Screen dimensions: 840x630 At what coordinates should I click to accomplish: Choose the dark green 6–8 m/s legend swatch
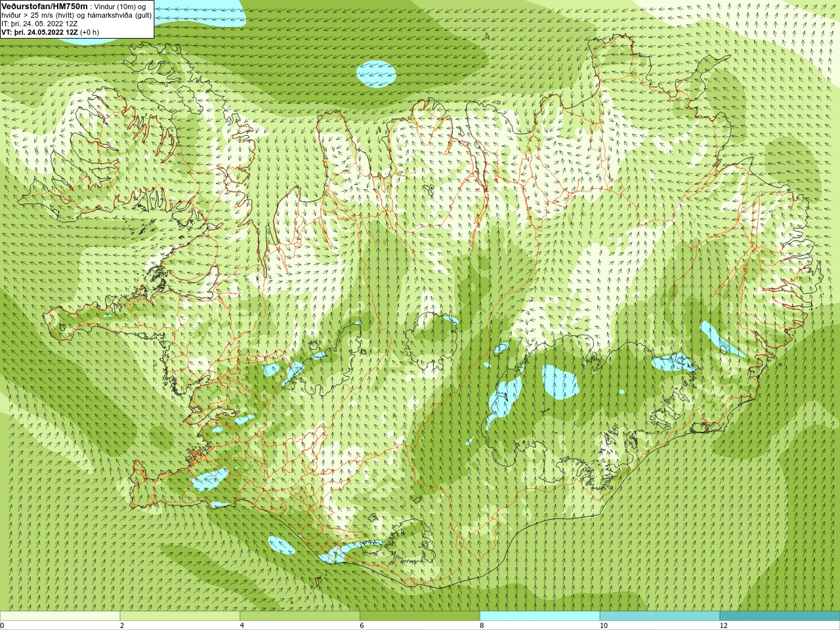point(420,616)
